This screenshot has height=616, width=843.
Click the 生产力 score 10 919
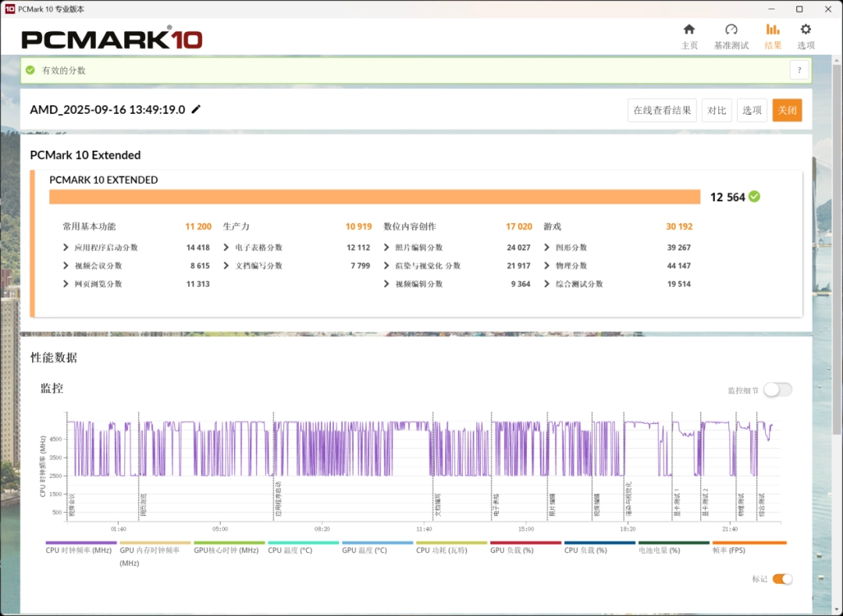tap(358, 226)
